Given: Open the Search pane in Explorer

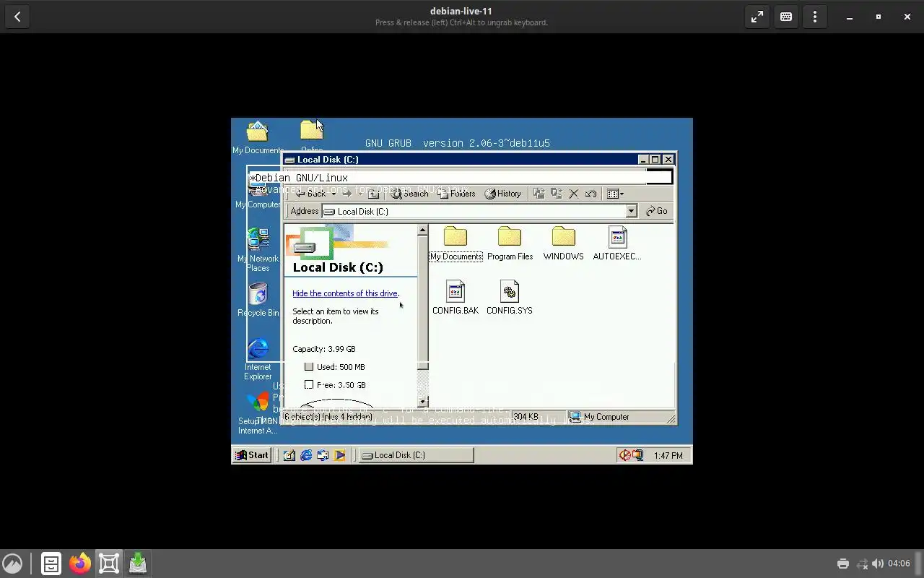Looking at the screenshot, I should [410, 194].
